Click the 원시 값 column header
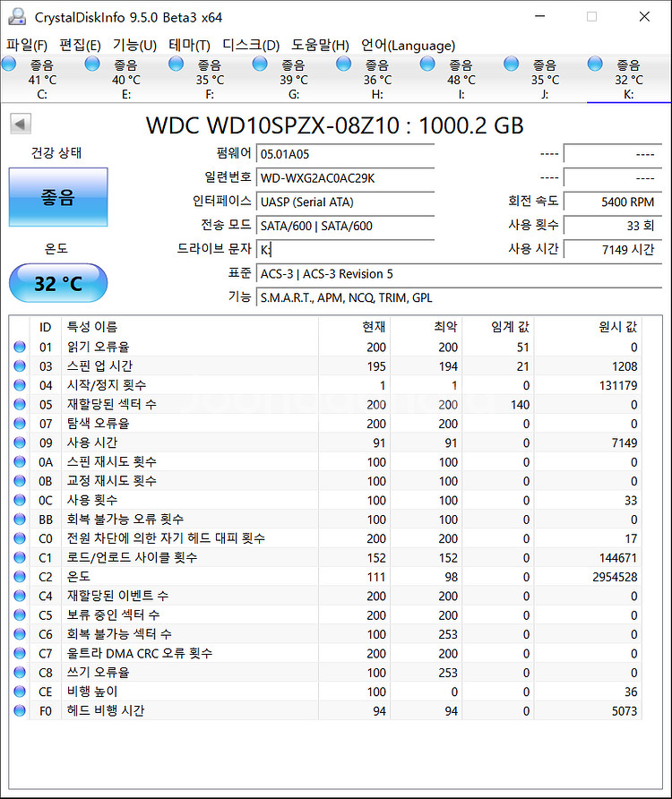Image resolution: width=672 pixels, height=799 pixels. point(588,327)
